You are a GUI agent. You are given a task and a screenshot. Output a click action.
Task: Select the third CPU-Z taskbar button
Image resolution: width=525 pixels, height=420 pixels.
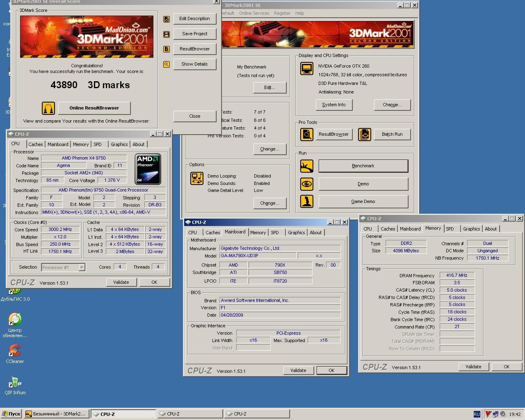(257, 414)
